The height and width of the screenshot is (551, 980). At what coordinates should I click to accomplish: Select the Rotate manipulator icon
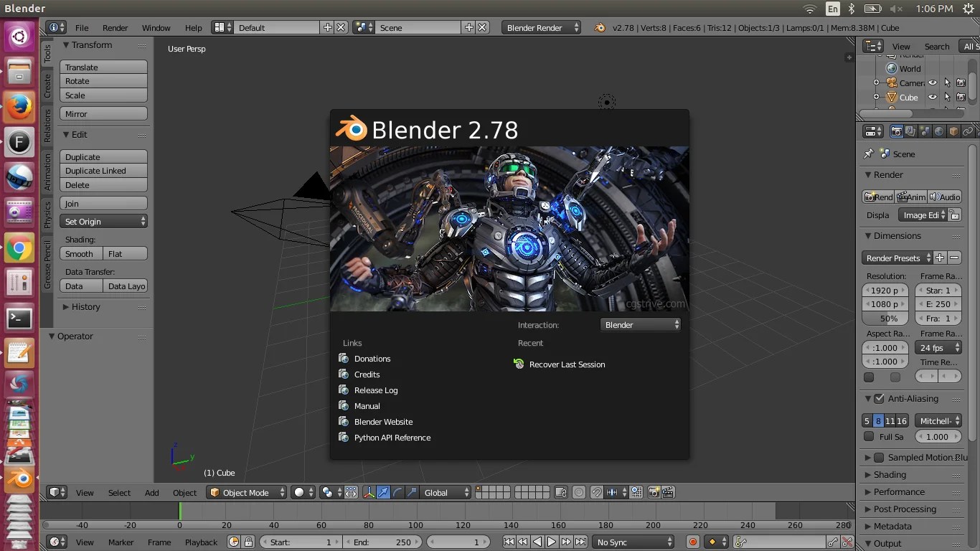397,492
